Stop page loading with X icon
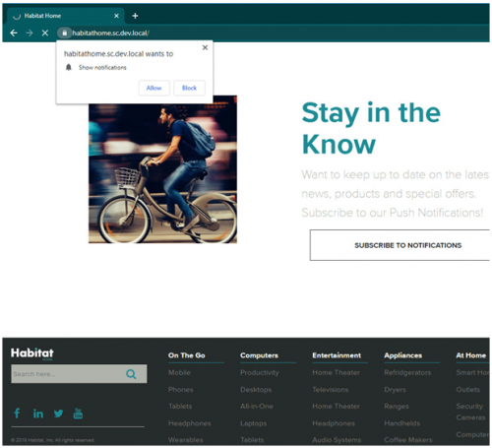The height and width of the screenshot is (448, 492). tap(45, 32)
